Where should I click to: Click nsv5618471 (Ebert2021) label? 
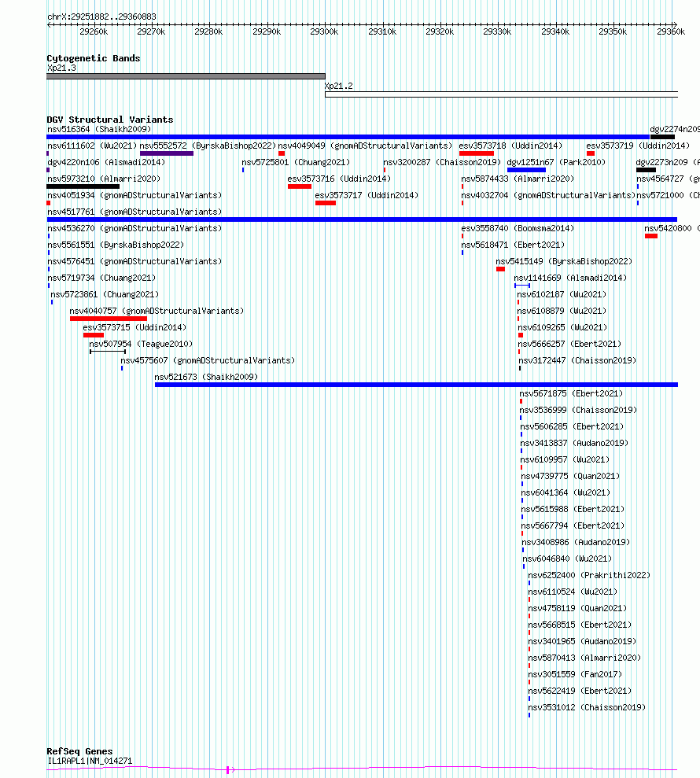point(513,245)
